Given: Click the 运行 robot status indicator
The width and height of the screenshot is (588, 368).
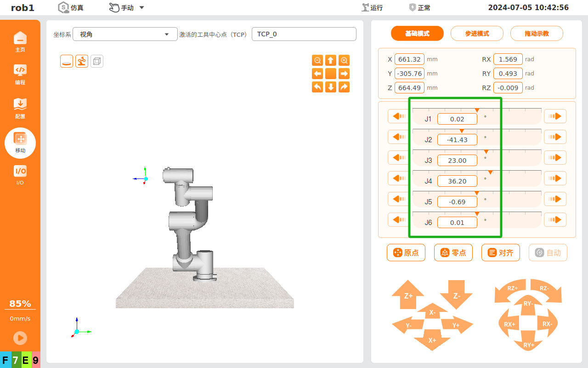Looking at the screenshot, I should pyautogui.click(x=372, y=7).
